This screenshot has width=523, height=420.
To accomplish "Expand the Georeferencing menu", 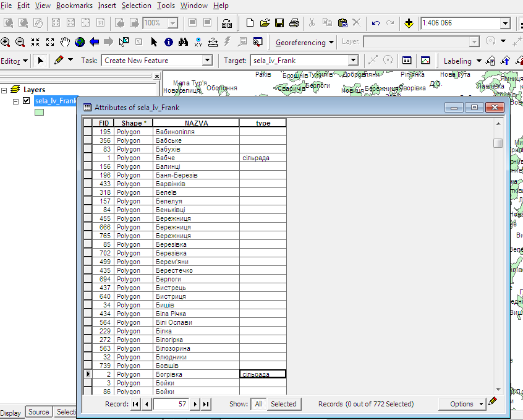I will click(305, 43).
